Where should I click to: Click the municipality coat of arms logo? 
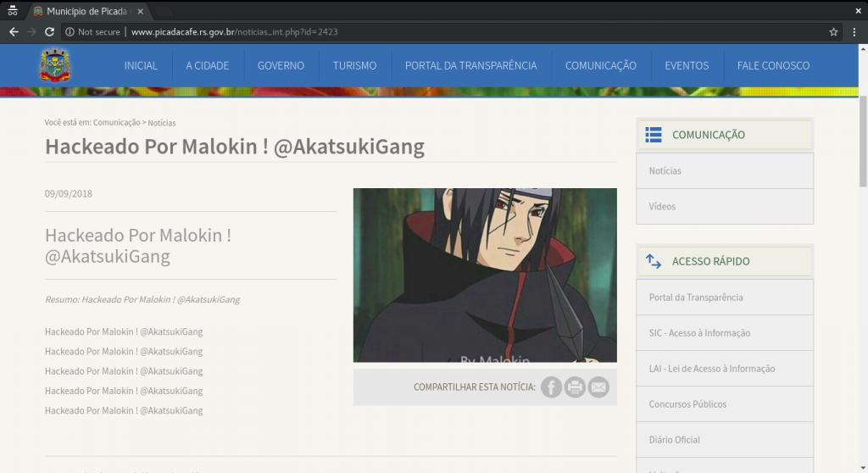[55, 64]
